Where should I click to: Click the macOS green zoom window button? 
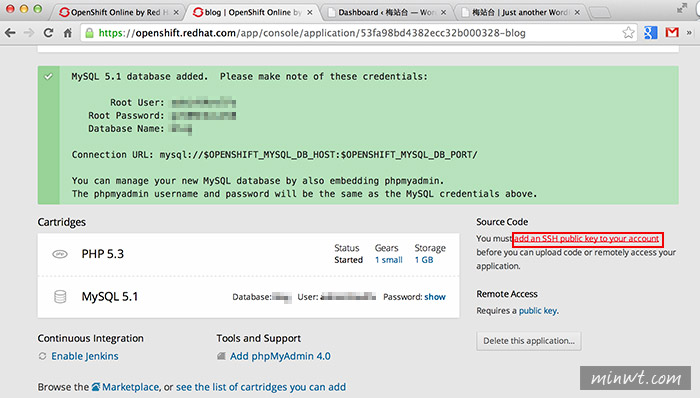[x=38, y=8]
